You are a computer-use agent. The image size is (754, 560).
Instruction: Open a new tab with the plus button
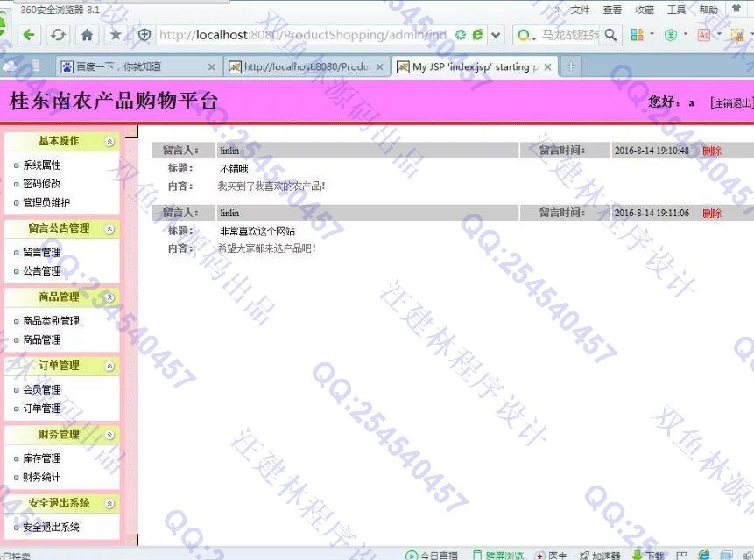(571, 66)
